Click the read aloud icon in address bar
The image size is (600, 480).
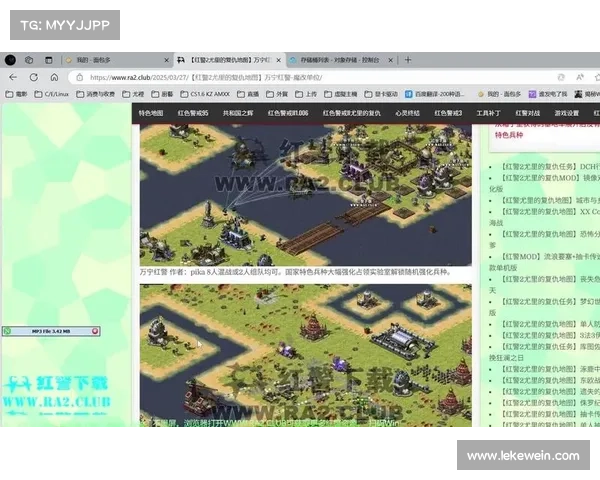coord(580,77)
